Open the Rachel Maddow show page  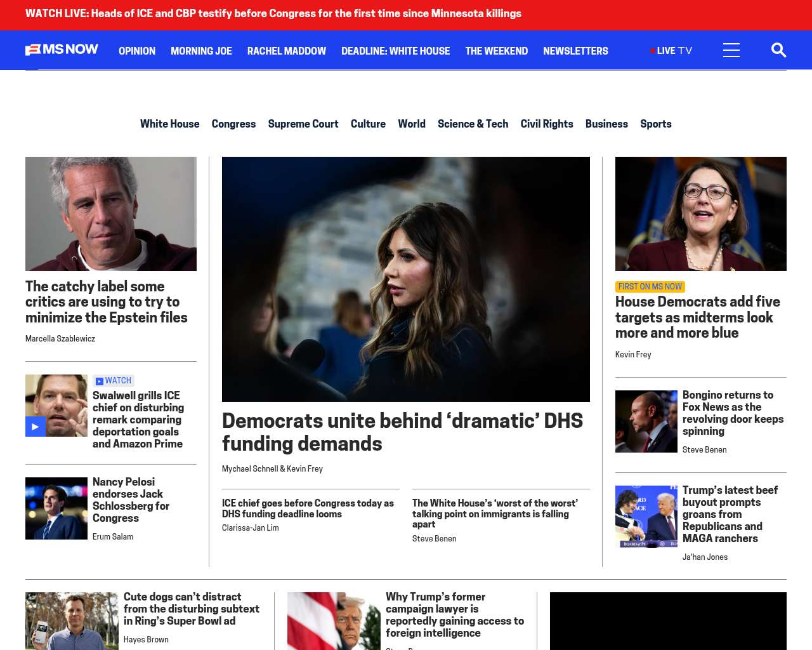point(287,51)
